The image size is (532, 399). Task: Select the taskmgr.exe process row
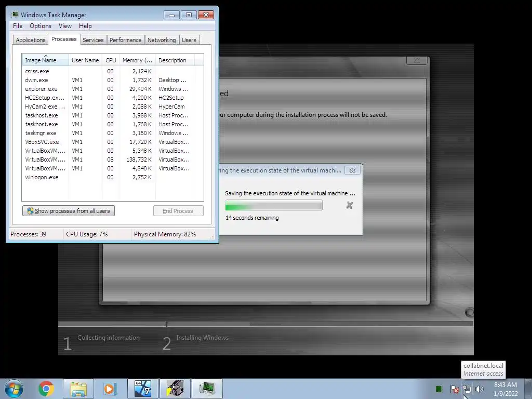113,133
